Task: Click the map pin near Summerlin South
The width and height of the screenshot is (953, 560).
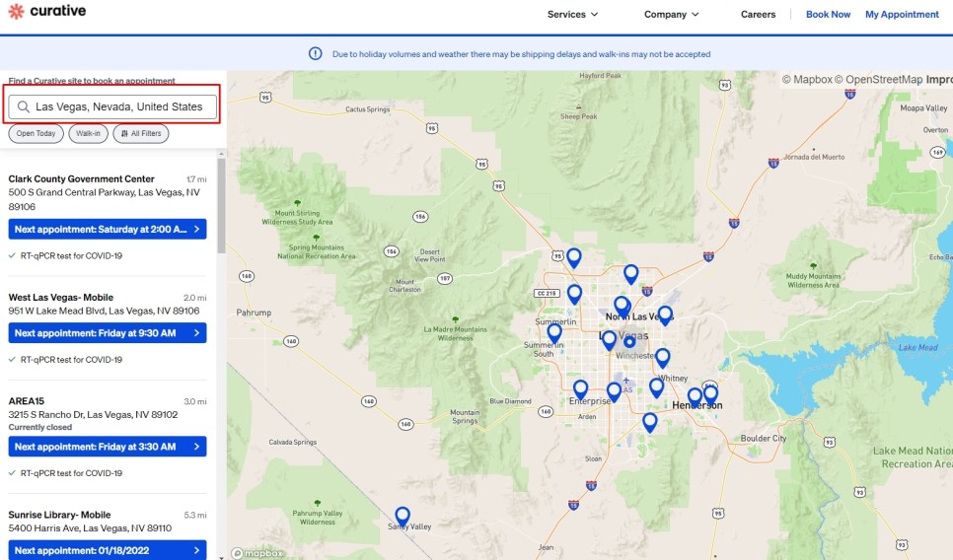Action: (554, 334)
